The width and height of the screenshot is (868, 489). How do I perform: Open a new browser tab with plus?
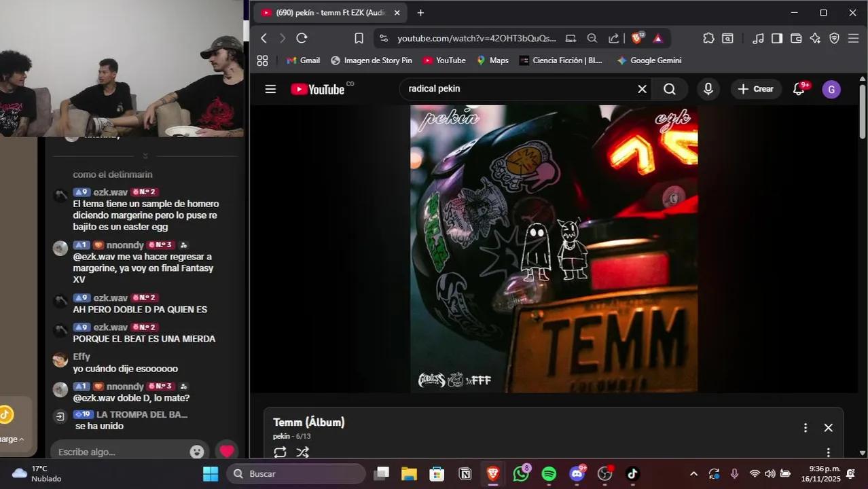[420, 13]
